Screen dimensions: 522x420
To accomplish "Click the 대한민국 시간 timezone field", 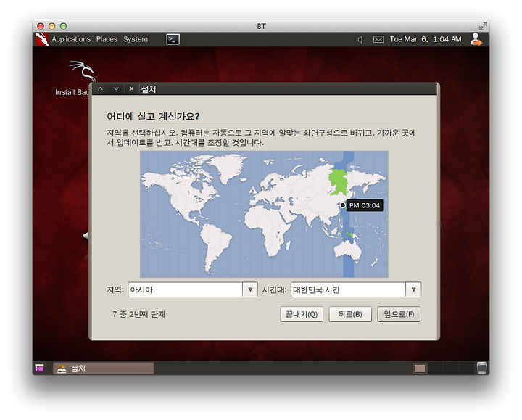I will click(x=348, y=289).
